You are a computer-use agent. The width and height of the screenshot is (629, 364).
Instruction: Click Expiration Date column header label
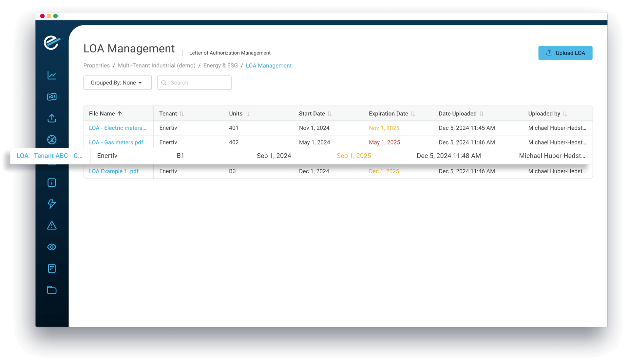click(x=389, y=113)
